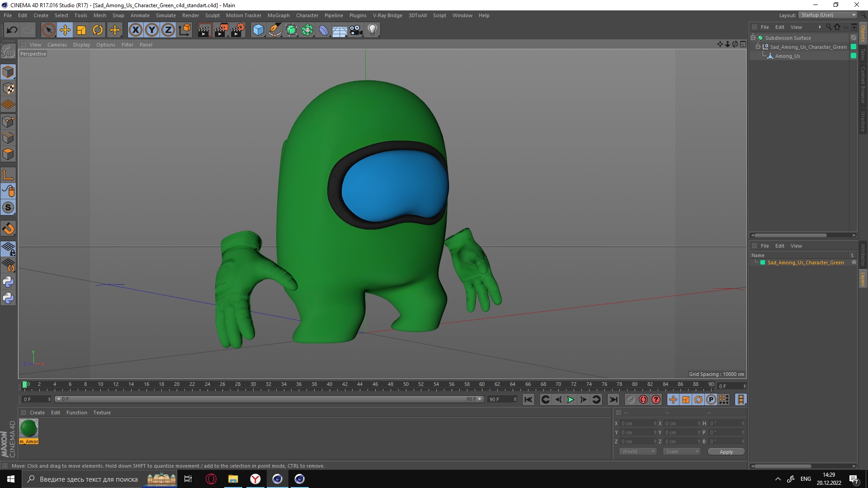
Task: Enable Axis mode in left toolbar
Action: pos(8,175)
